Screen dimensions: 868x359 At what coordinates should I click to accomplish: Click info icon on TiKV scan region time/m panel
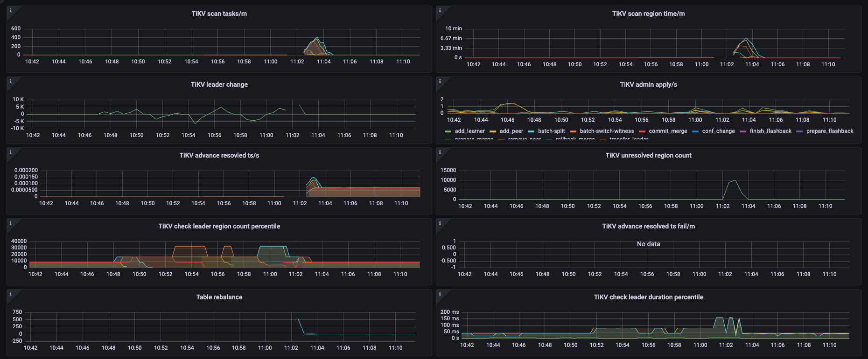pyautogui.click(x=440, y=10)
